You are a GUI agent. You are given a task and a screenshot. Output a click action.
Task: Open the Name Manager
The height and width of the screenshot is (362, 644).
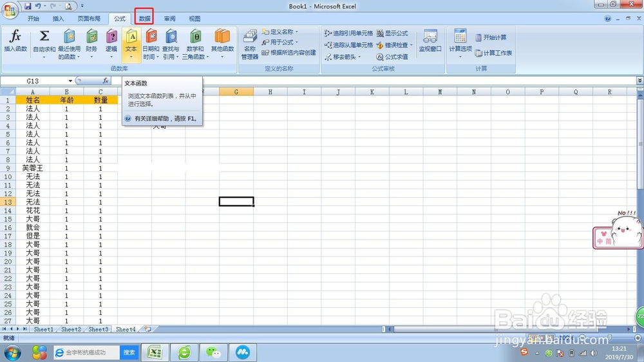pos(250,44)
